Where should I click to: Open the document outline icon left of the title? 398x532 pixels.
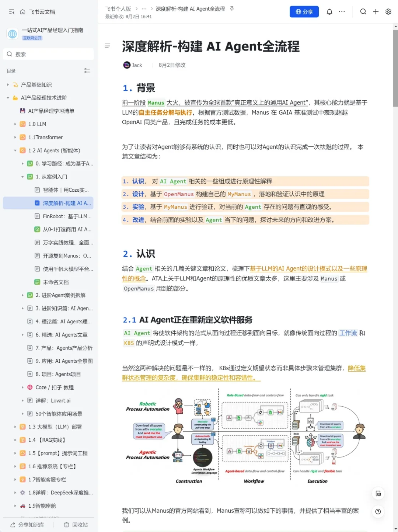pyautogui.click(x=107, y=46)
